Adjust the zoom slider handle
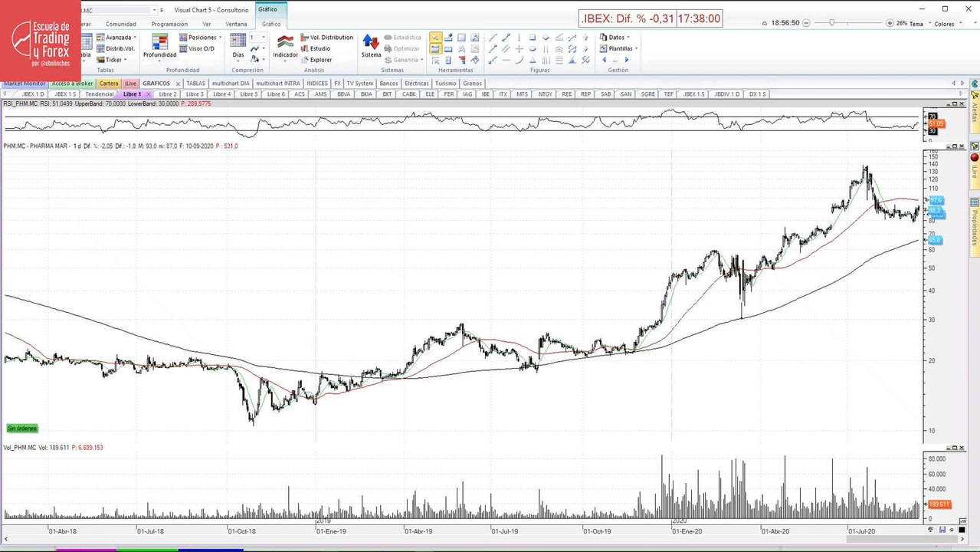980x552 pixels. (832, 23)
